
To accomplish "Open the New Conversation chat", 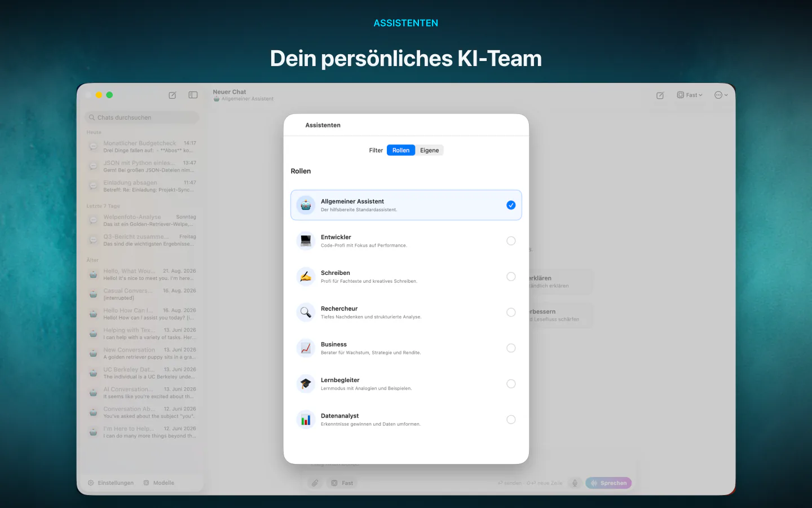I will click(x=142, y=353).
